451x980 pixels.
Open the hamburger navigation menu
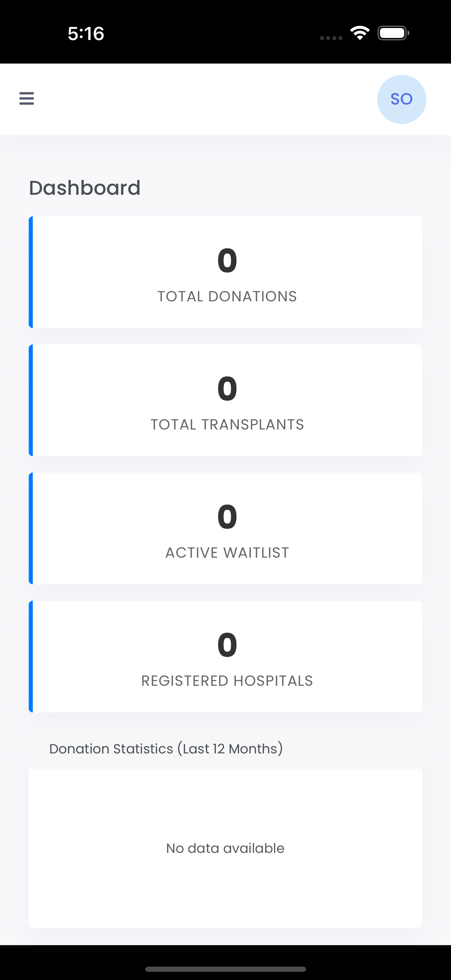click(x=27, y=98)
